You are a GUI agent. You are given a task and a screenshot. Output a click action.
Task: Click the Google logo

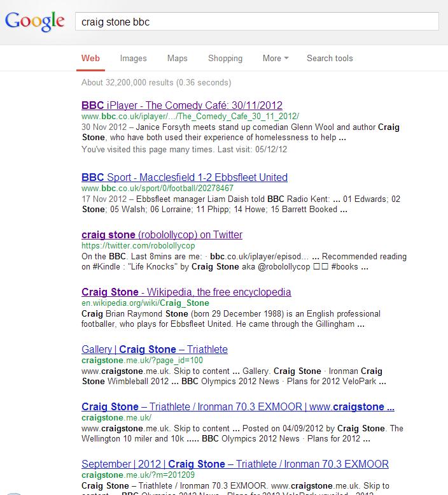[34, 22]
